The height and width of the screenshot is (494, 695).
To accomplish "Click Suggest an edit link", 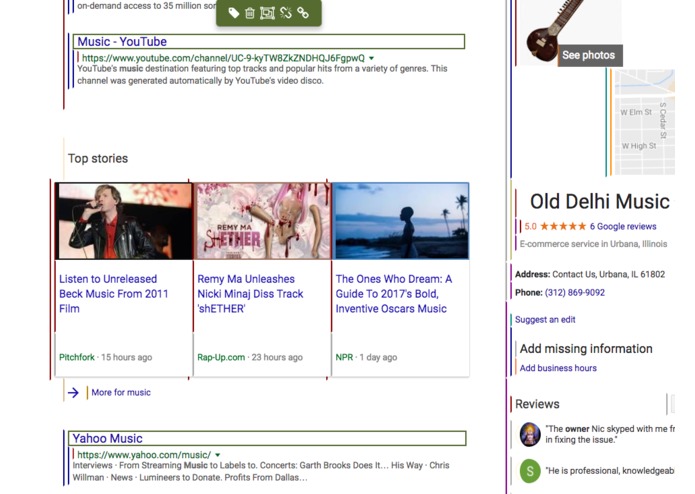I will 545,319.
